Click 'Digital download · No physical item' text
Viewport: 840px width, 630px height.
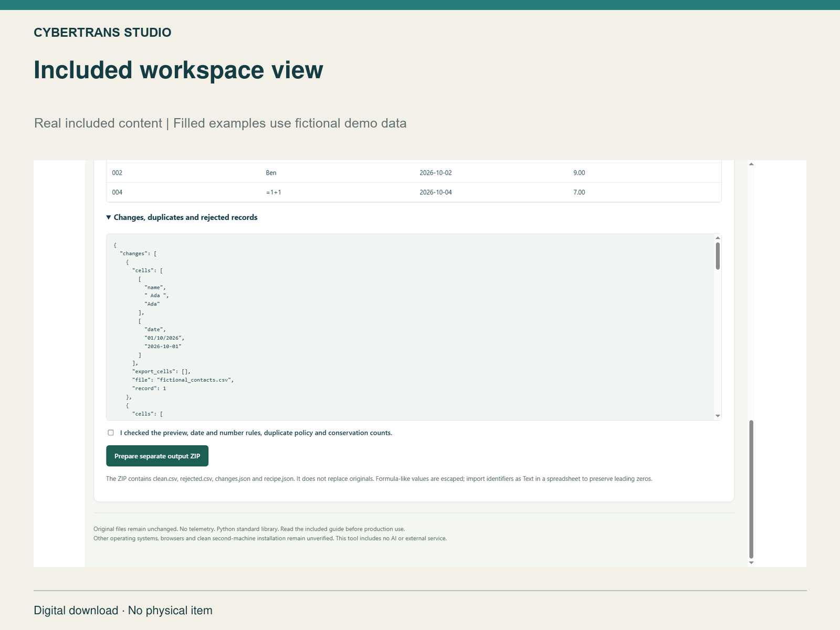pyautogui.click(x=123, y=611)
